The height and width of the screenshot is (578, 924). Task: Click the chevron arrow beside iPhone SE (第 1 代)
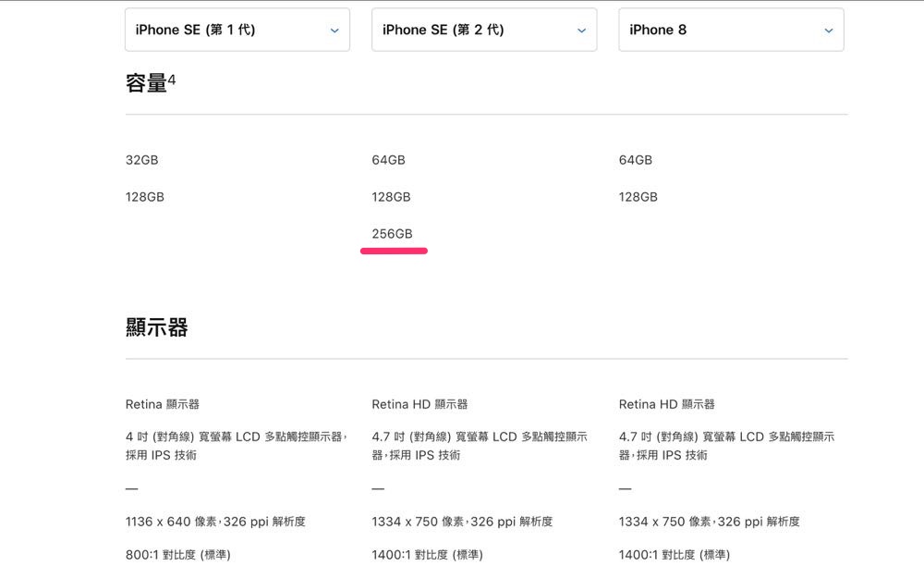coord(334,31)
